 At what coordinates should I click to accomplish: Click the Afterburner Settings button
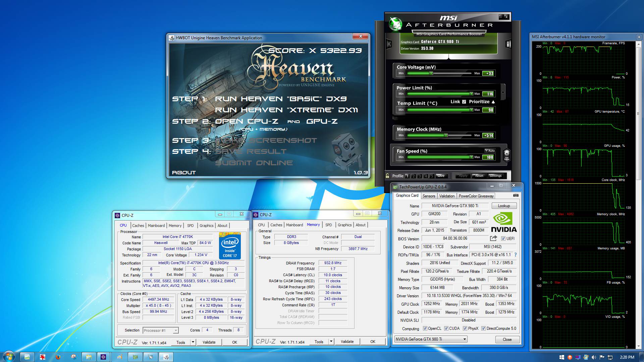pos(495,176)
